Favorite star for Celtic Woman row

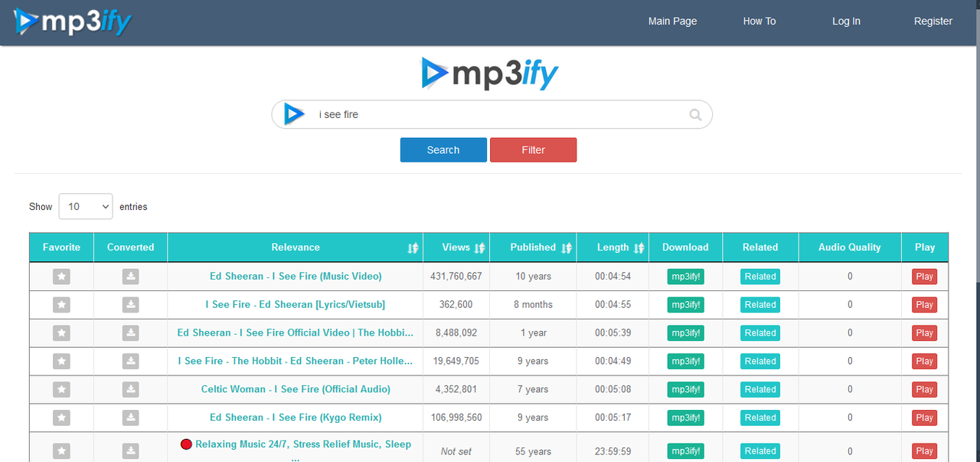[x=61, y=389]
